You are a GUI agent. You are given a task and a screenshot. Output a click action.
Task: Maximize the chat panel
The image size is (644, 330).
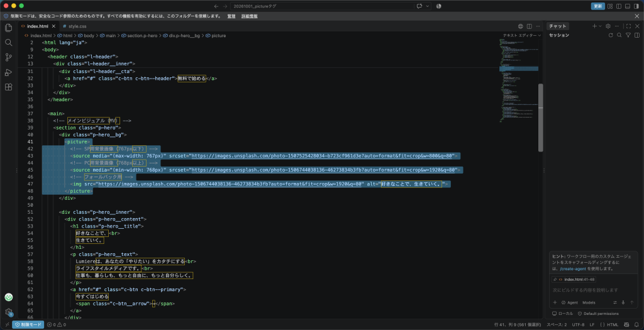click(x=628, y=26)
